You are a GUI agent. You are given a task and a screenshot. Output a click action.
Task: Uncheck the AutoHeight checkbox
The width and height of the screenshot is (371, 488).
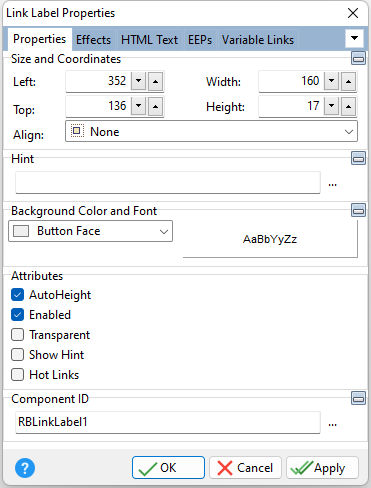17,295
